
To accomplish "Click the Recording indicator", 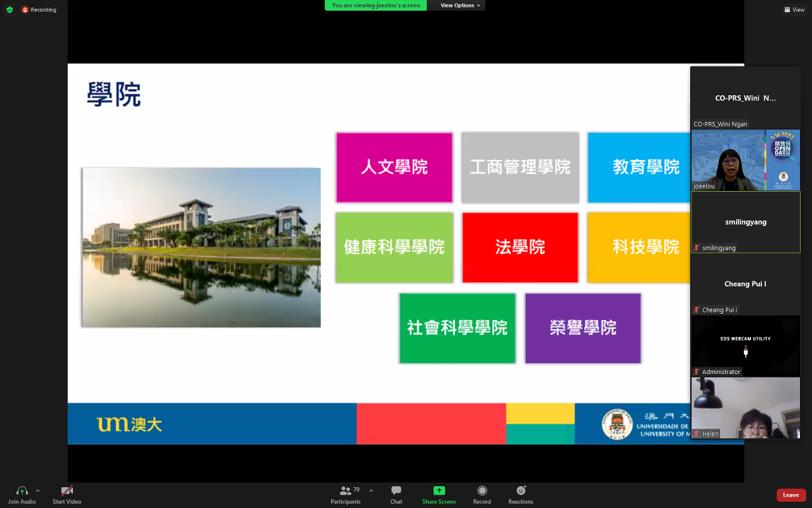I will click(39, 10).
